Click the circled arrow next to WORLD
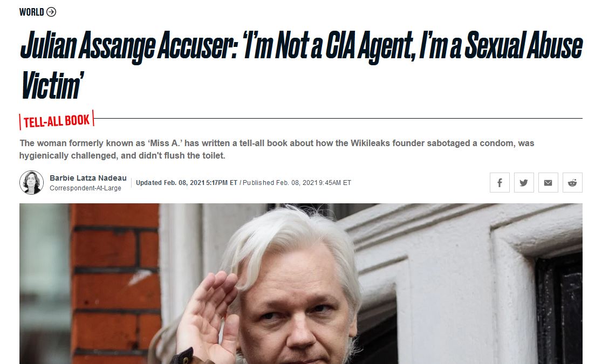595x364 pixels. [x=51, y=12]
